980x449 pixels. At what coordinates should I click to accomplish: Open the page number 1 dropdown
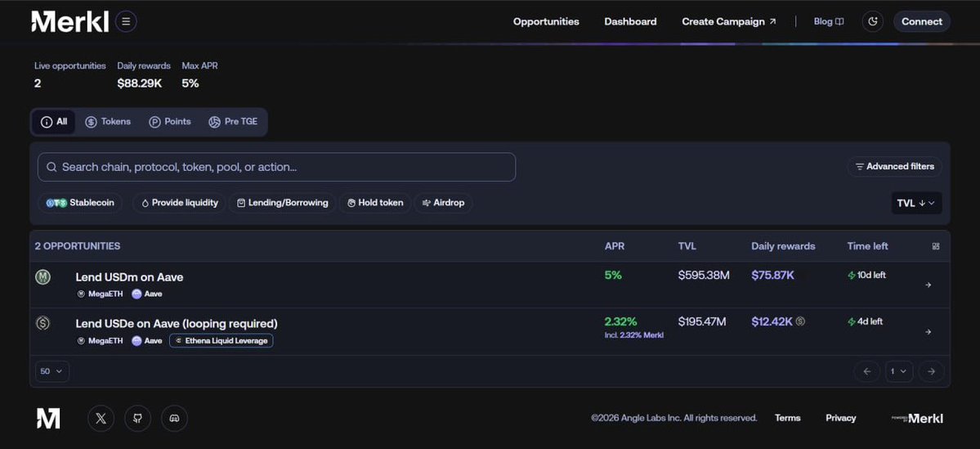pyautogui.click(x=899, y=371)
